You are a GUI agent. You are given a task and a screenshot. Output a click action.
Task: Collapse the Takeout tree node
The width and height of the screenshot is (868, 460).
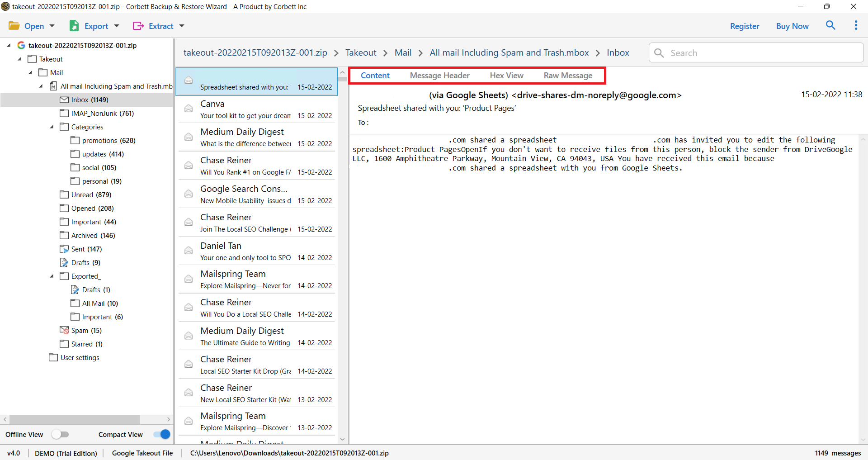click(19, 59)
